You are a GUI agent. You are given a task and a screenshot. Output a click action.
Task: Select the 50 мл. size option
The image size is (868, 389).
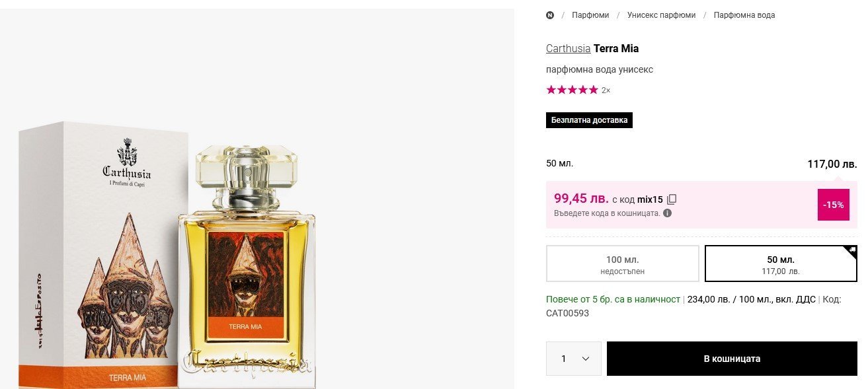tap(780, 264)
